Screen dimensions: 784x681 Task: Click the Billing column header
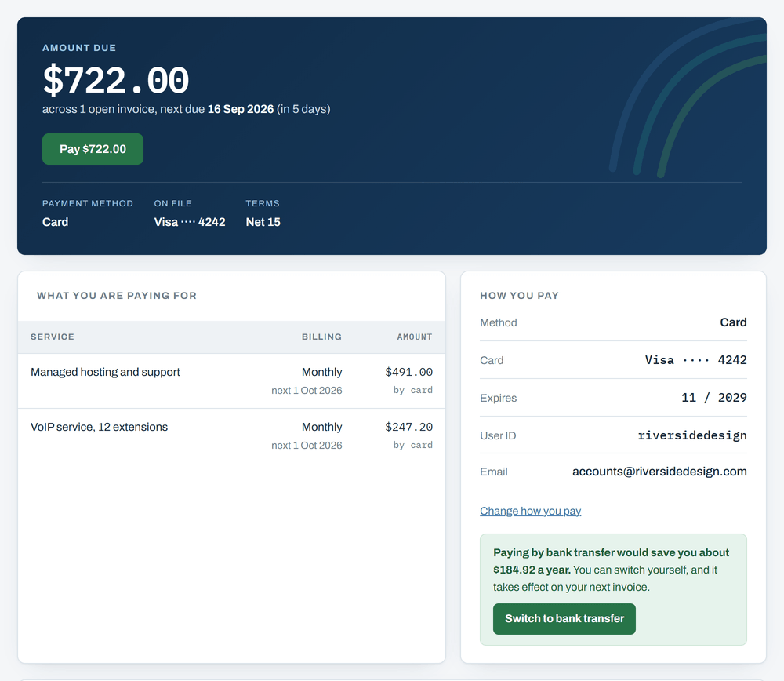tap(321, 337)
